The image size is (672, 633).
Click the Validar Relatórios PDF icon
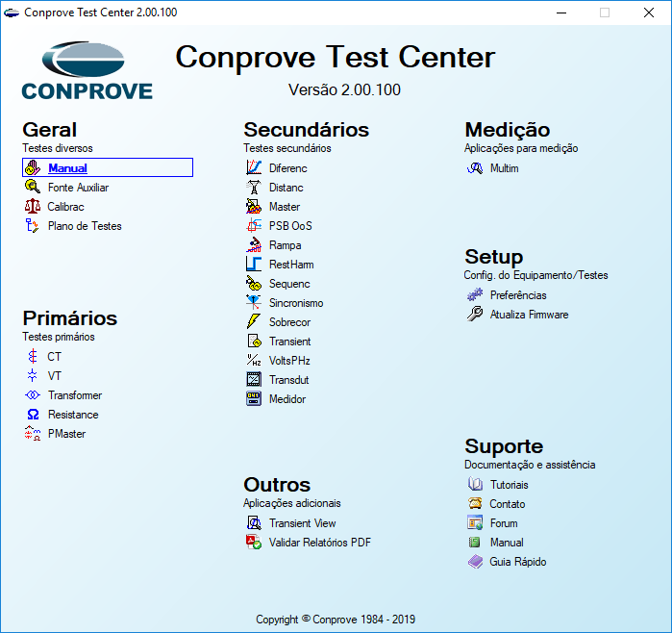(x=254, y=542)
